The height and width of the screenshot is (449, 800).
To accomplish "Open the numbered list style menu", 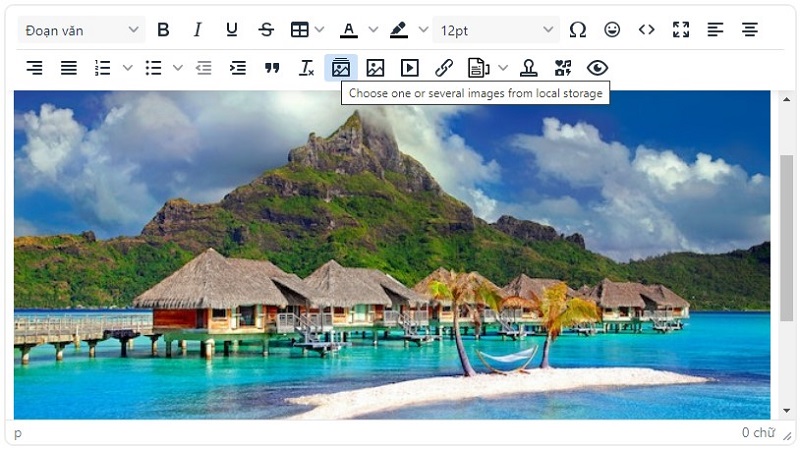I will click(x=127, y=68).
